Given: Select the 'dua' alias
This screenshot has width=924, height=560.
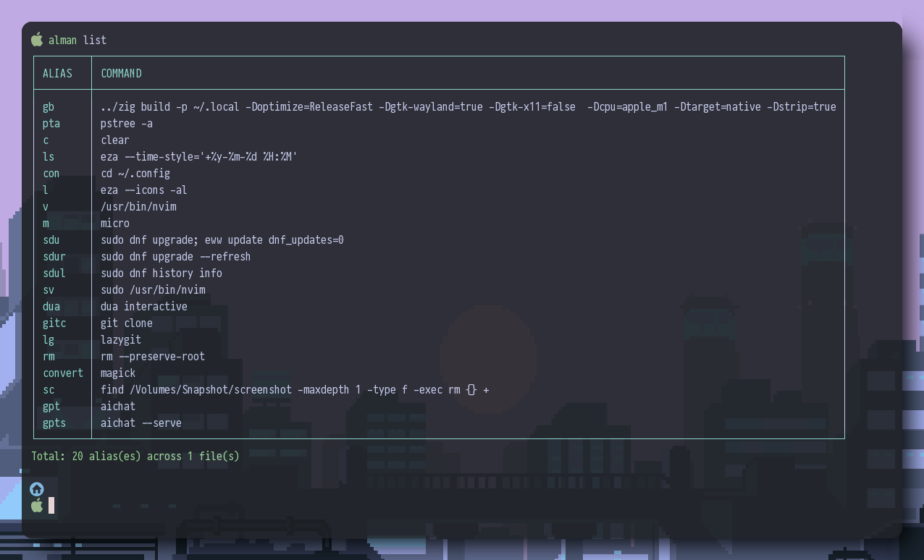Looking at the screenshot, I should (x=51, y=307).
